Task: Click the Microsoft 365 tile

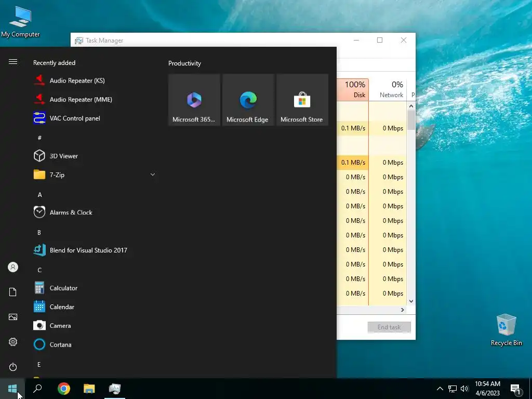Action: click(194, 100)
